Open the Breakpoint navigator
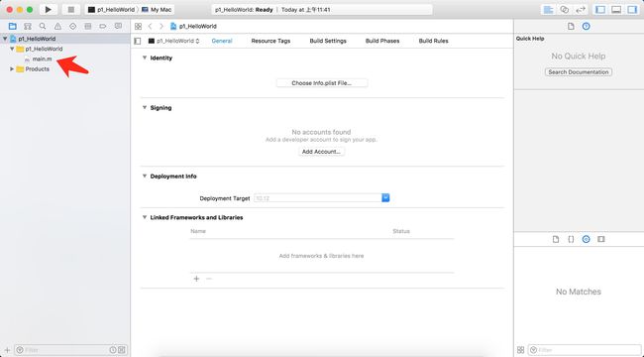Screen dimensions: 644x357 [103, 27]
